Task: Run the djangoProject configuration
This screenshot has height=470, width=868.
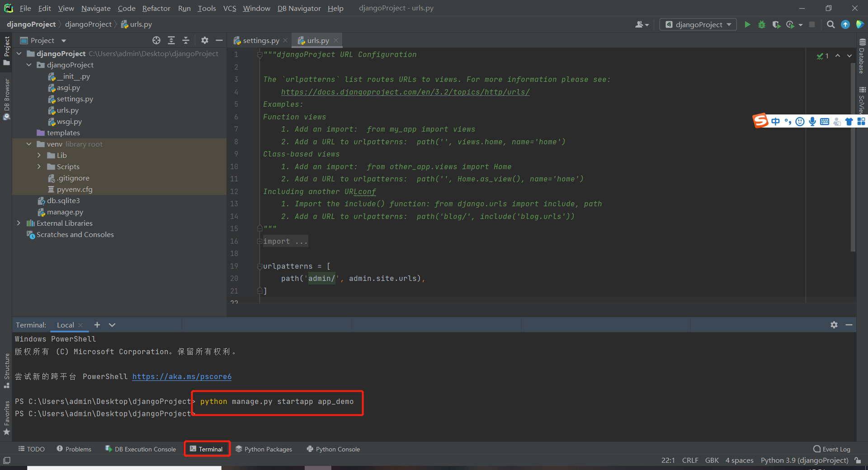Action: click(x=747, y=24)
